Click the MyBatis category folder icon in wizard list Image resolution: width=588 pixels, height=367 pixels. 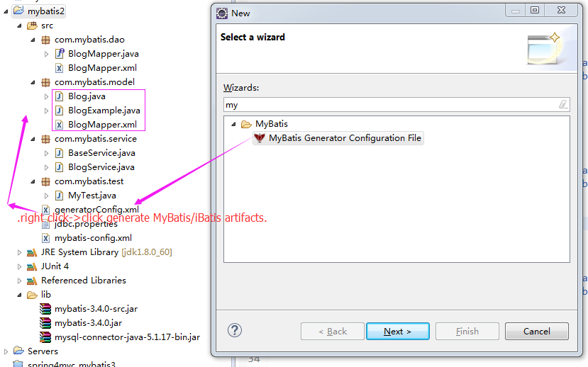tap(246, 124)
